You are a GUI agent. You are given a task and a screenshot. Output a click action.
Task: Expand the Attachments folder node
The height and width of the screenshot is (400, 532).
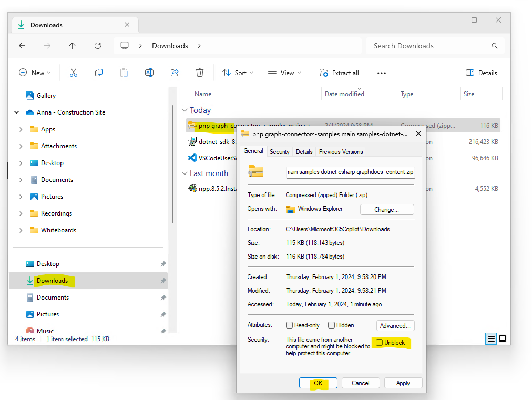pos(21,146)
